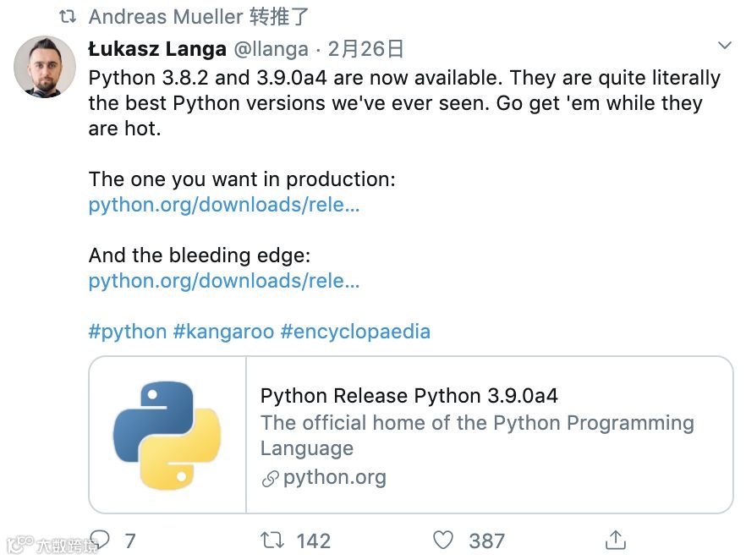Open Łukasz Langa's profile avatar
Viewport: 746px width, 560px height.
(45, 67)
